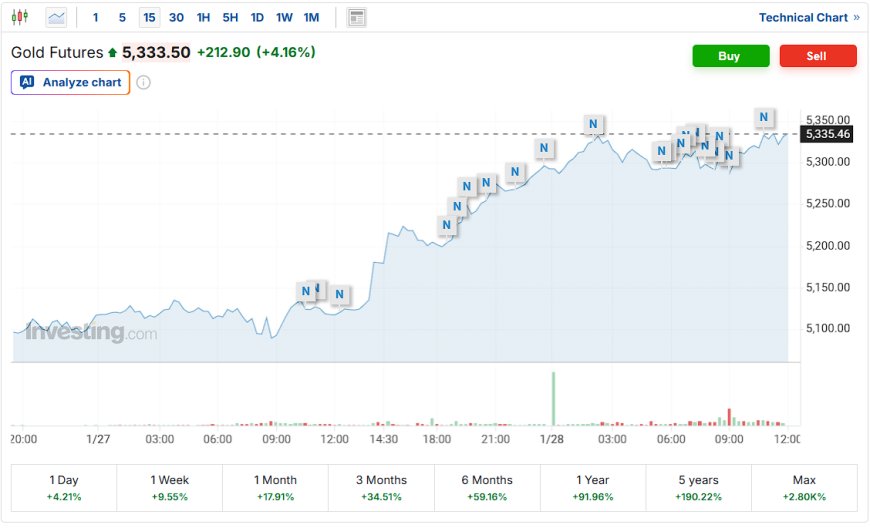Open the 1 Week performance tab
This screenshot has height=528, width=870.
[x=169, y=488]
